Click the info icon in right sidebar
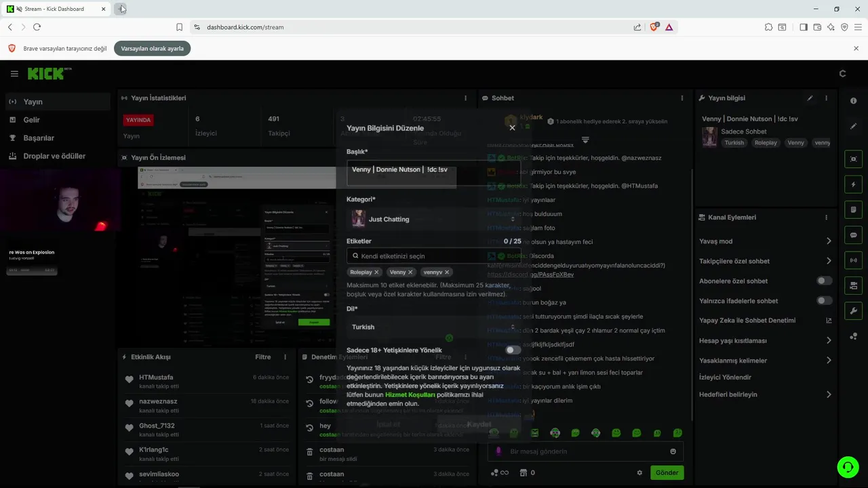Viewport: 868px width, 488px height. (x=853, y=101)
